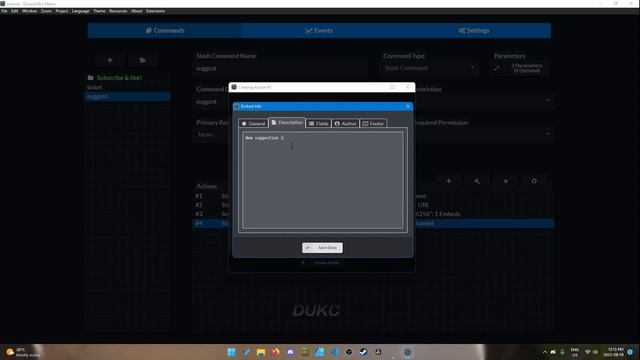Click the wrench icon above the Actions list
This screenshot has width=640, height=360.
coord(477,181)
